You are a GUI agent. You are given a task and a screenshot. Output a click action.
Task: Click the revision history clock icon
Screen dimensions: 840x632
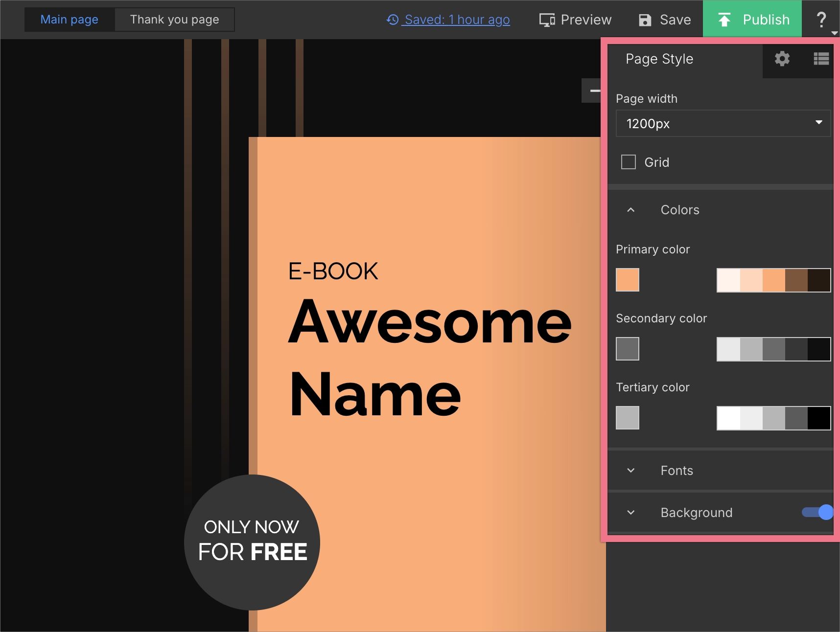pos(392,20)
